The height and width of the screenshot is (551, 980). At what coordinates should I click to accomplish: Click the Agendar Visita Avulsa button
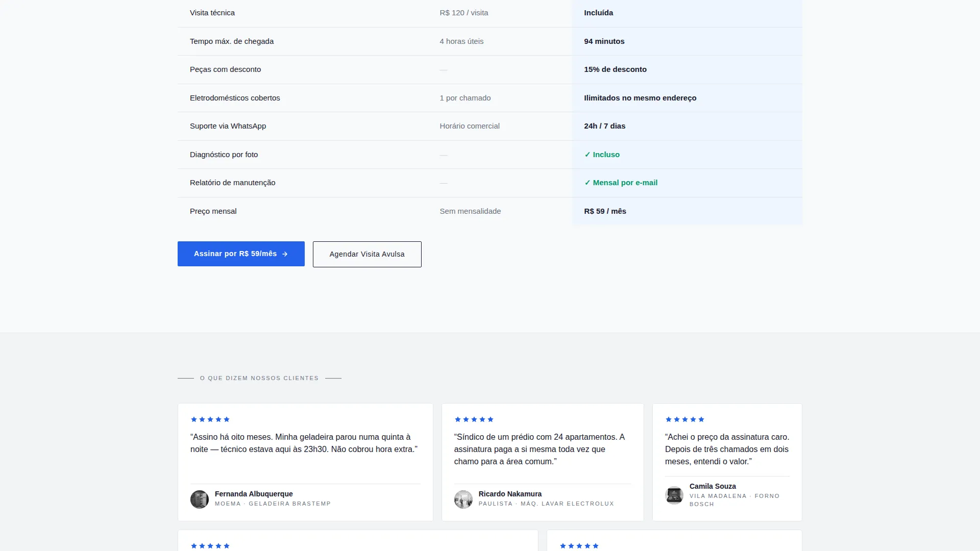click(x=367, y=254)
